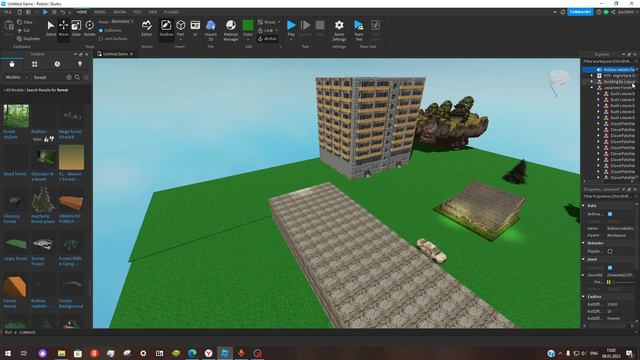Image resolution: width=640 pixels, height=360 pixels.
Task: Click the sound preview progress slider
Action: click(625, 282)
